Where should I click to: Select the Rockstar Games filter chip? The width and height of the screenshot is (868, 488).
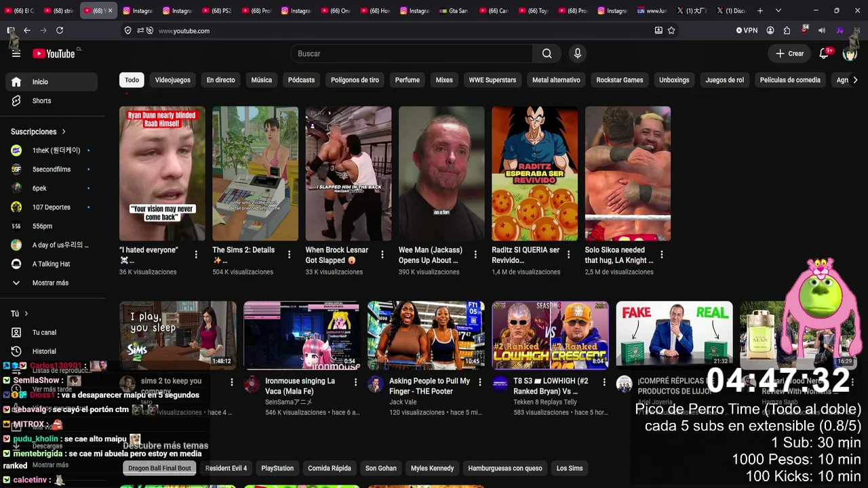[620, 80]
